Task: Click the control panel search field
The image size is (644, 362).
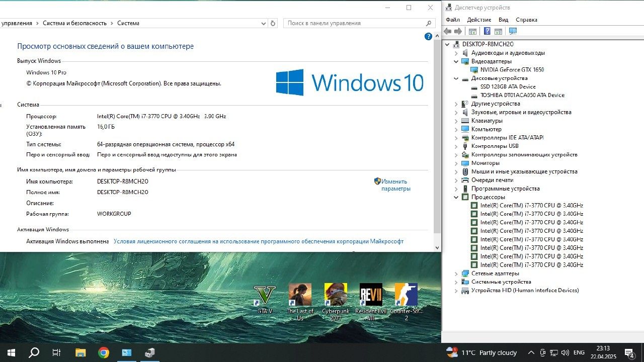Action: click(x=359, y=23)
